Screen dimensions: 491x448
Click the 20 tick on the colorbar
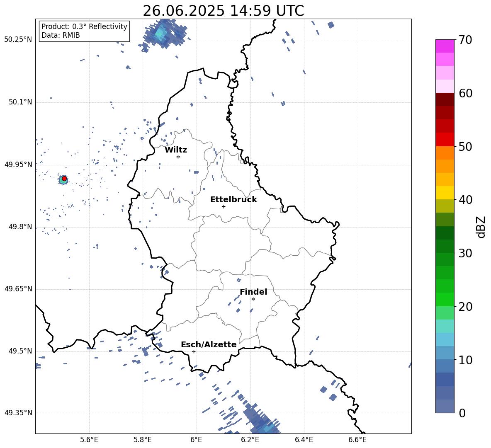465,306
